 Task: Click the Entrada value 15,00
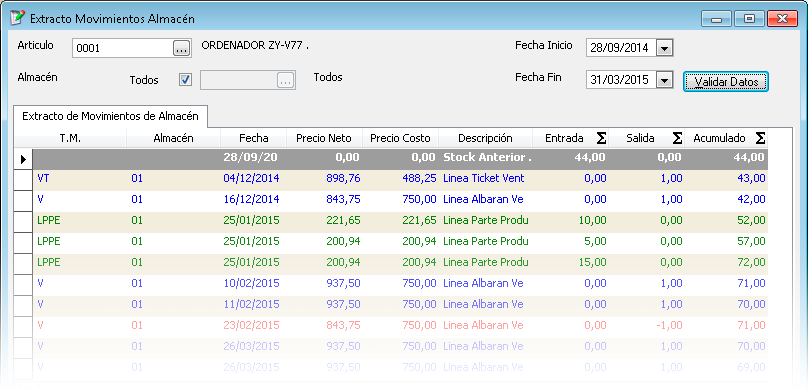592,262
